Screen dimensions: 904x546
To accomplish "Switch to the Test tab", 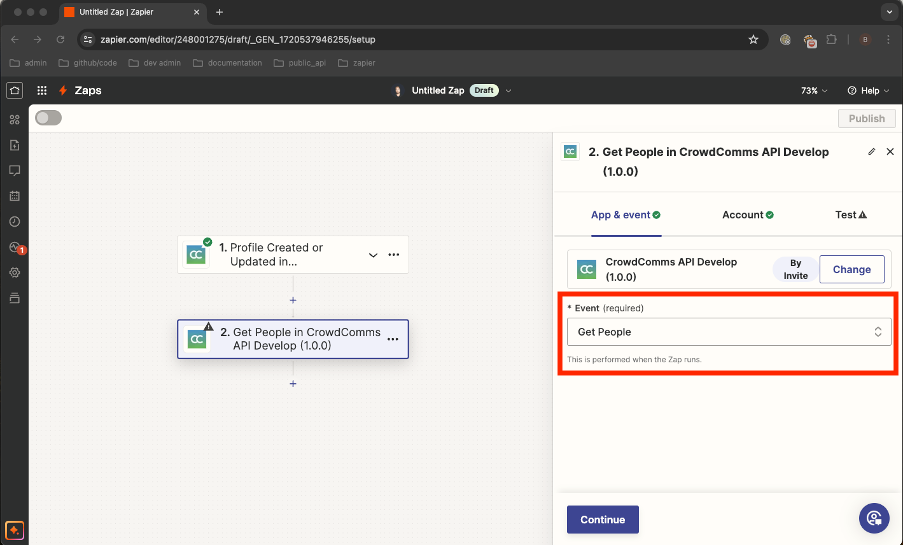I will [x=850, y=215].
